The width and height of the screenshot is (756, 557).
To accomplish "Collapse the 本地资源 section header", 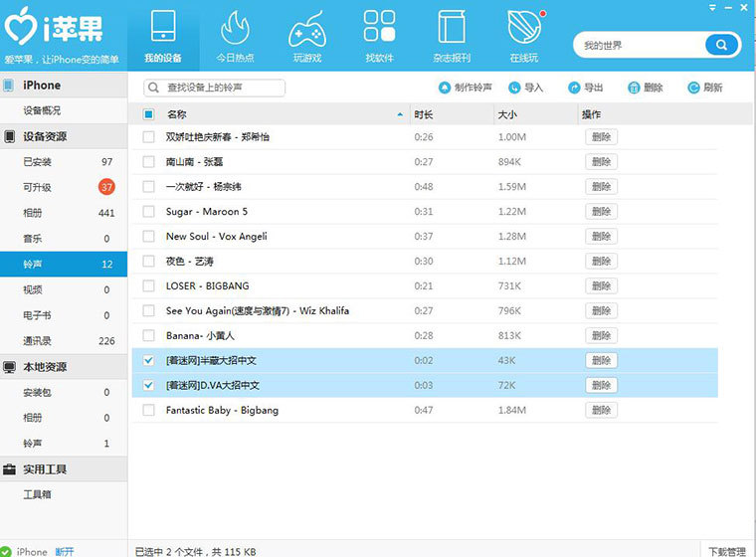I will pyautogui.click(x=64, y=367).
